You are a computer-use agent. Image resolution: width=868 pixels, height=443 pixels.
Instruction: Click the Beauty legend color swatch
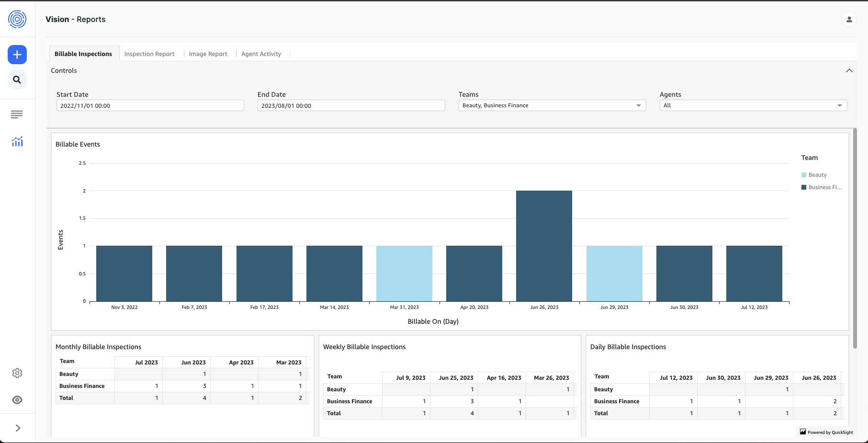804,175
